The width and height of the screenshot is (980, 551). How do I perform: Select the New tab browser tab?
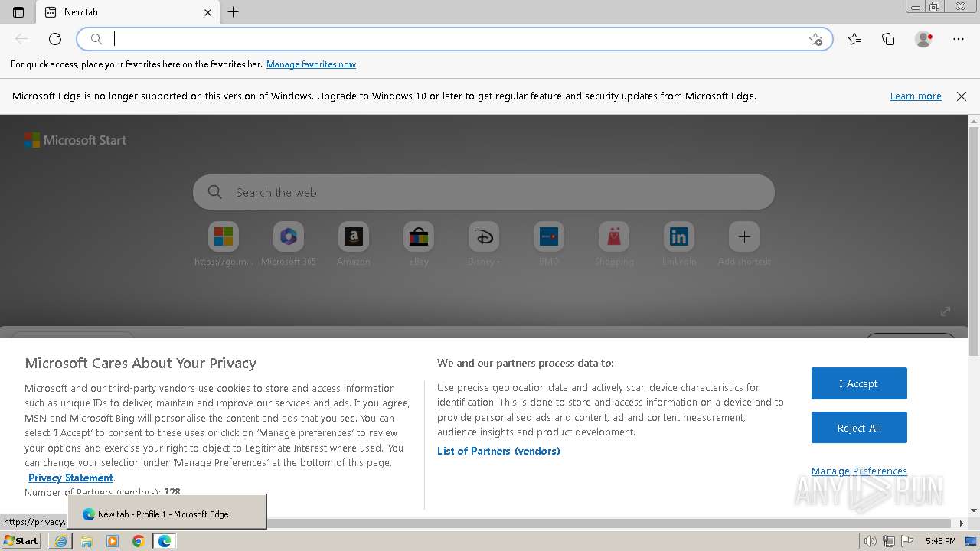tap(128, 12)
